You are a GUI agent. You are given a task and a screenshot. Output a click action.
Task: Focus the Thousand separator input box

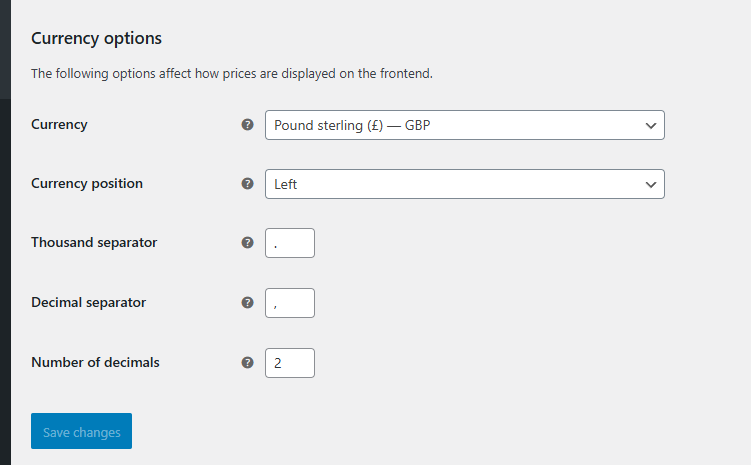click(x=290, y=243)
